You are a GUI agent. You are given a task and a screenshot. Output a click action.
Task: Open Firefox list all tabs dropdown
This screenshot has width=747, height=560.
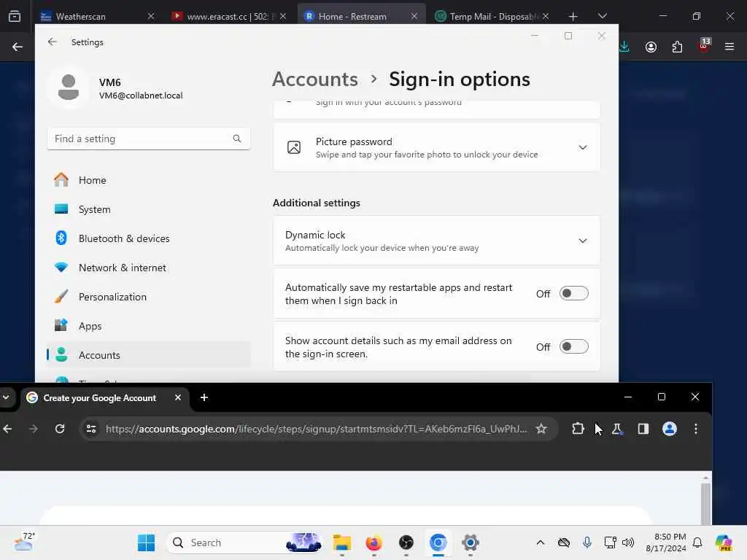[x=602, y=16]
